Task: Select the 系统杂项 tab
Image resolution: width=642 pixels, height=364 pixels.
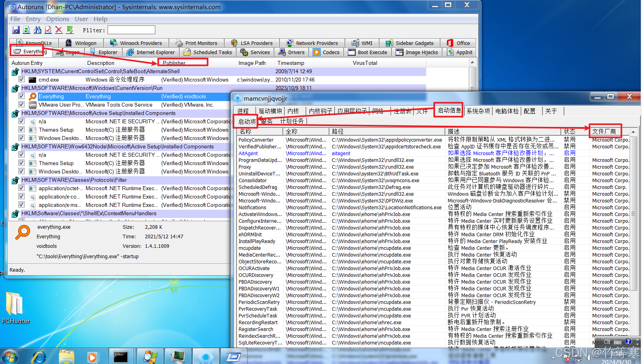Action: click(478, 111)
